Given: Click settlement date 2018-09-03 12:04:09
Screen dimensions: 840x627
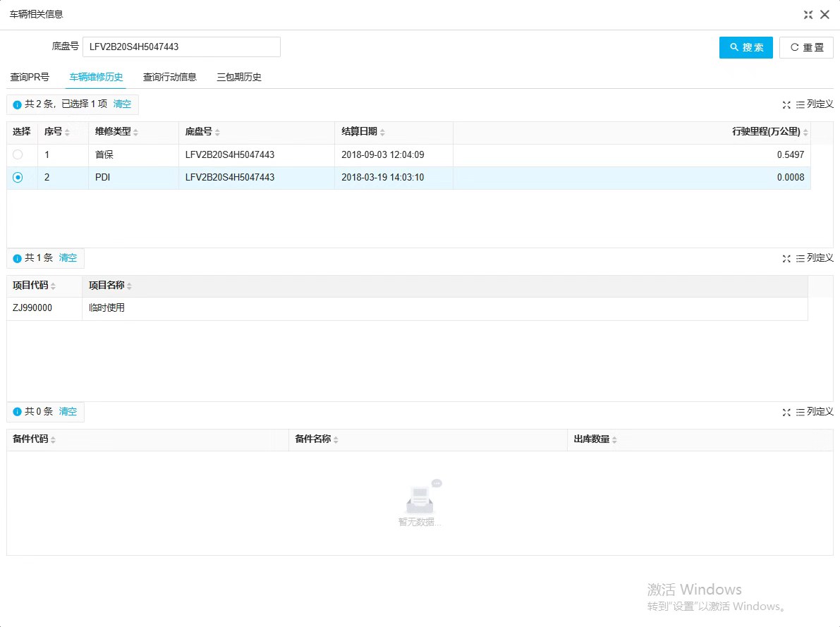Looking at the screenshot, I should tap(382, 155).
